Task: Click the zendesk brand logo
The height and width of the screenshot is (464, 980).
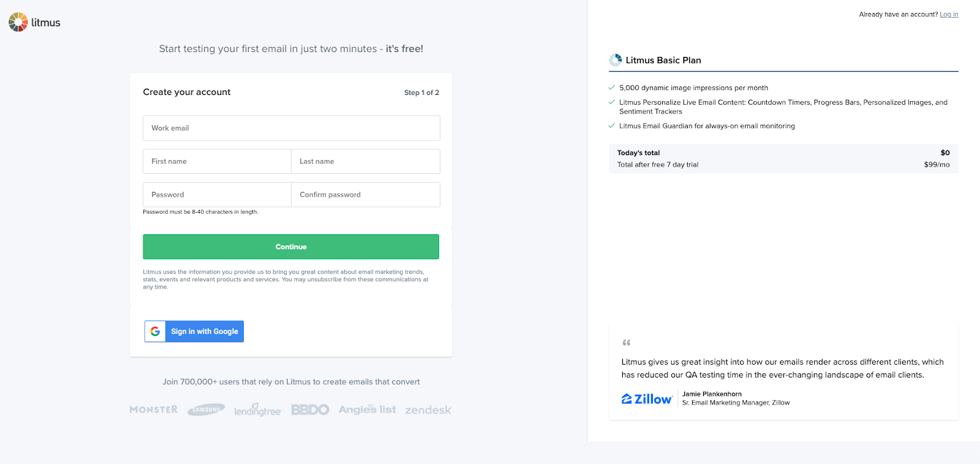Action: 428,409
